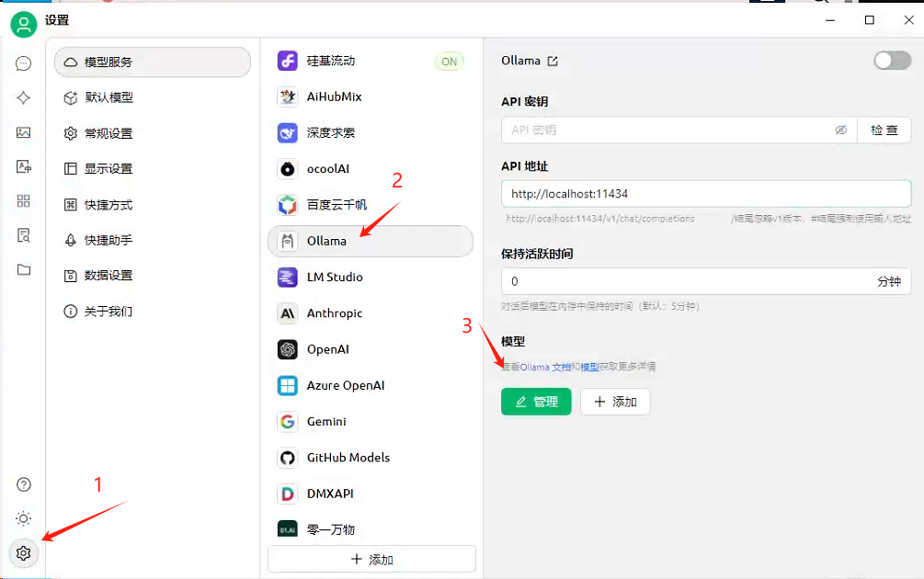Open 关于我们 settings menu
Image resolution: width=924 pixels, height=579 pixels.
(x=153, y=311)
